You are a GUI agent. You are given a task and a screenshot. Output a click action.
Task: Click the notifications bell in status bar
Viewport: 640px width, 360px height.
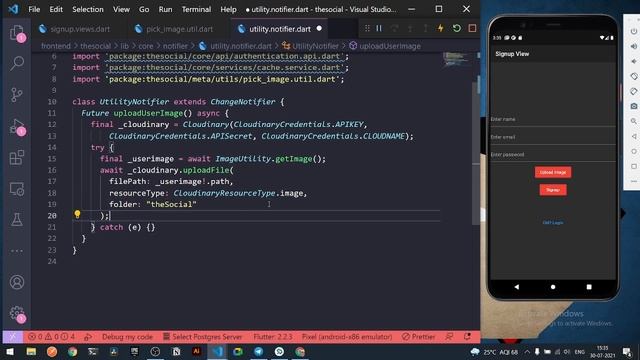pos(467,337)
